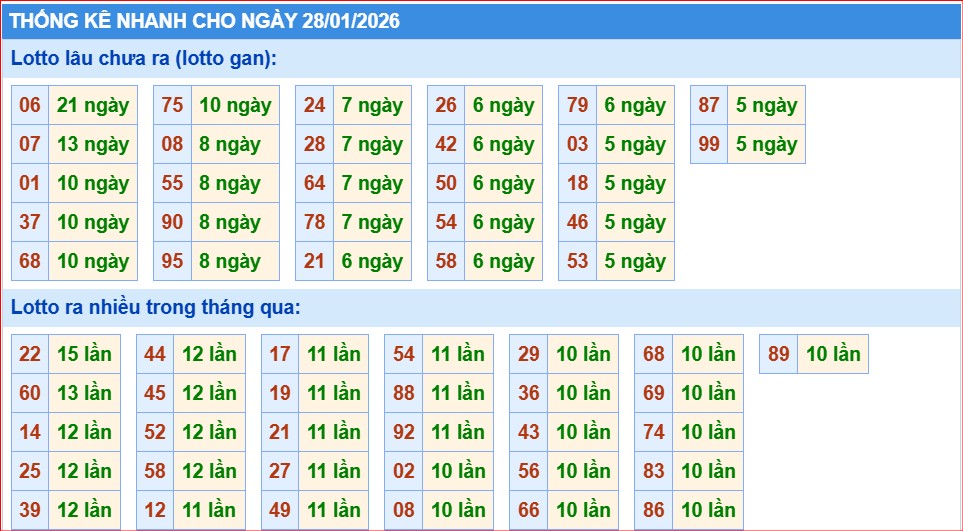Screen dimensions: 963x531
Task: Select frequent number 88
Action: 404,393
